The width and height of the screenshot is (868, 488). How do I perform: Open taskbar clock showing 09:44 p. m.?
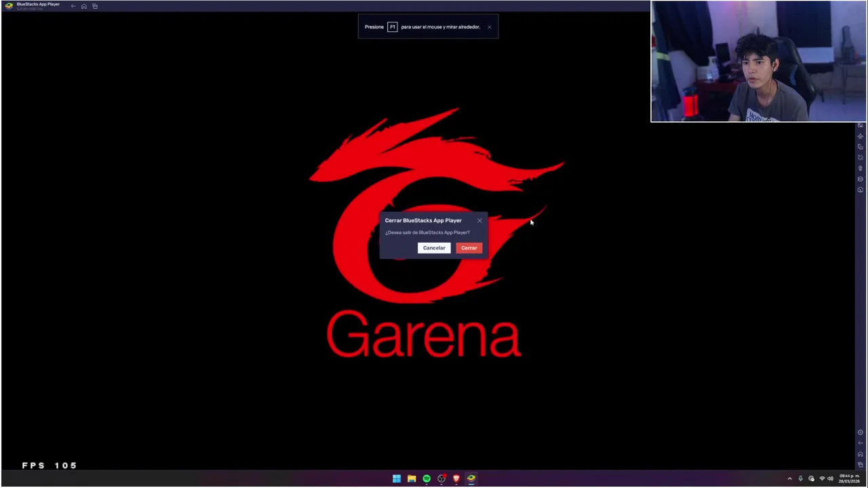[x=849, y=479]
